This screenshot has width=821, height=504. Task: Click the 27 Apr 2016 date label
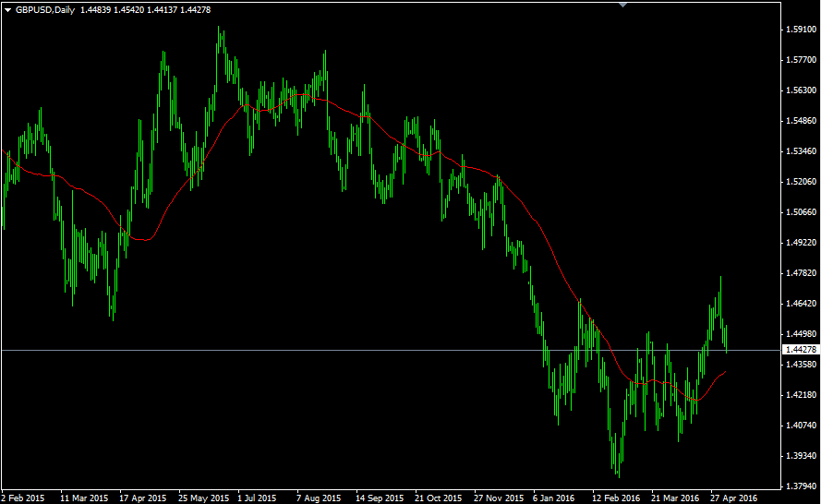click(x=734, y=498)
